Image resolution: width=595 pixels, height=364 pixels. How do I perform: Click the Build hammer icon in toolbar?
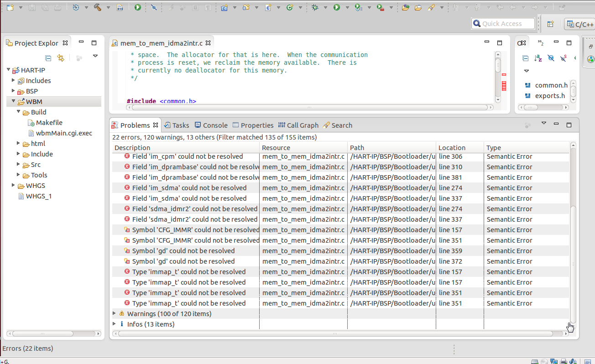click(x=97, y=7)
